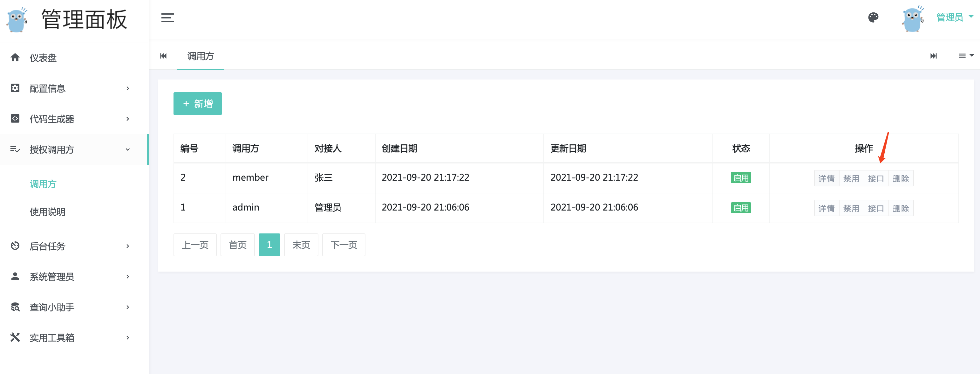This screenshot has width=980, height=374.
Task: Click the 仪表盘 home icon
Action: [15, 58]
